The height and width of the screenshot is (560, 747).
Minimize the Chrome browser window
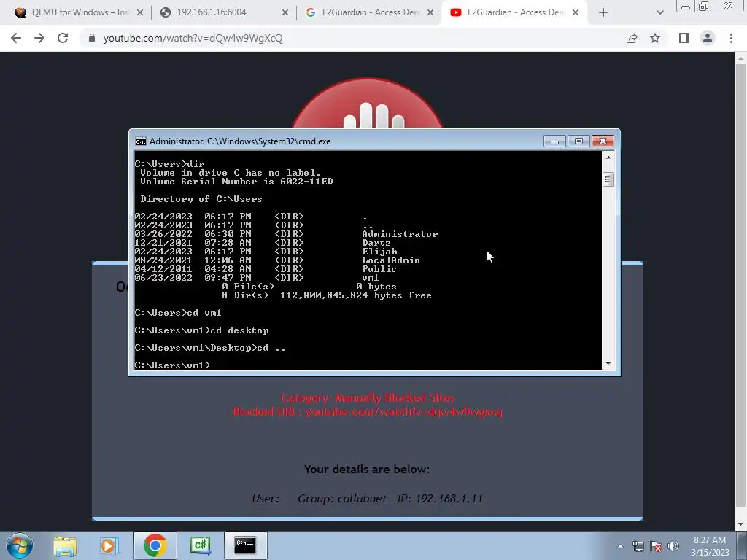click(686, 7)
